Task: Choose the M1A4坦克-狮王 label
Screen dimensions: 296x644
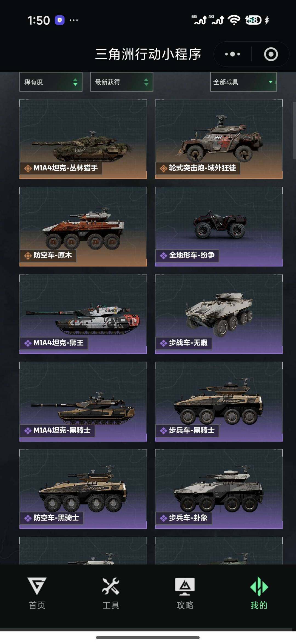Action: tap(58, 343)
